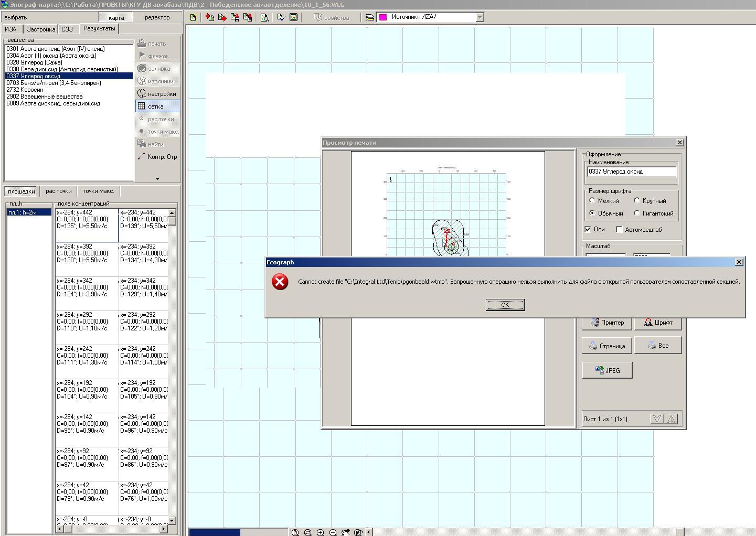The image size is (756, 536).
Task: Click the JPEG export button
Action: (607, 370)
